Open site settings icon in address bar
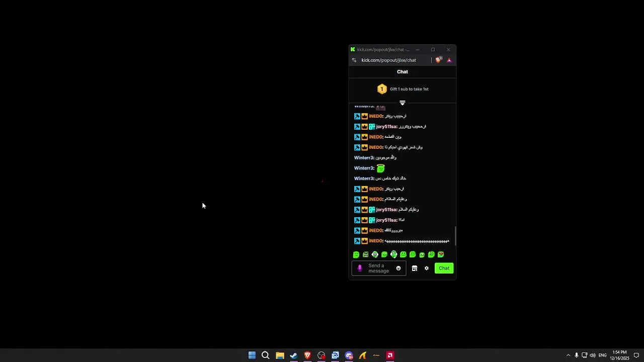This screenshot has width=644, height=362. click(x=354, y=60)
